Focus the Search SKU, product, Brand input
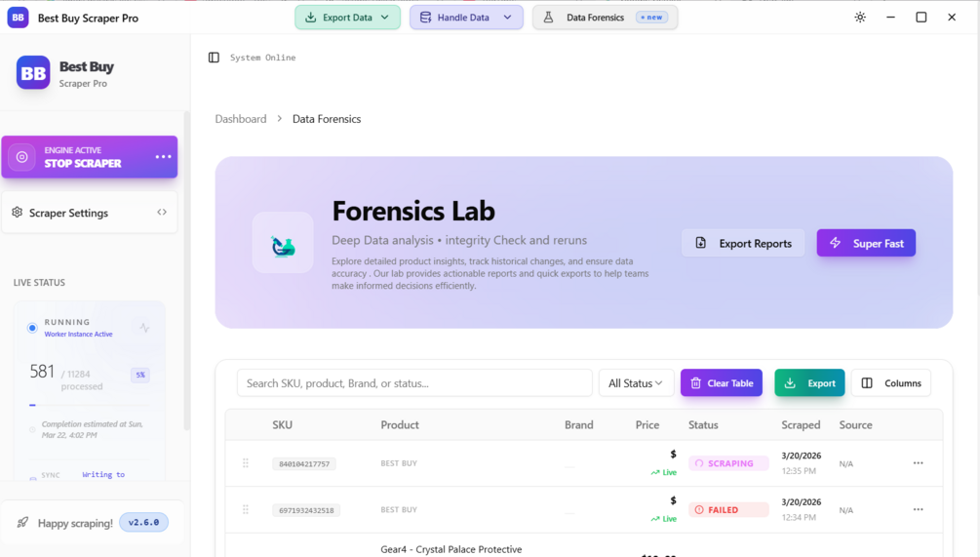This screenshot has height=557, width=980. [x=414, y=383]
